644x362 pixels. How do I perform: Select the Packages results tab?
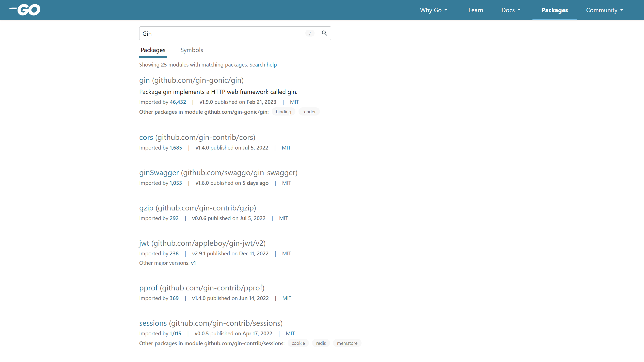click(153, 50)
